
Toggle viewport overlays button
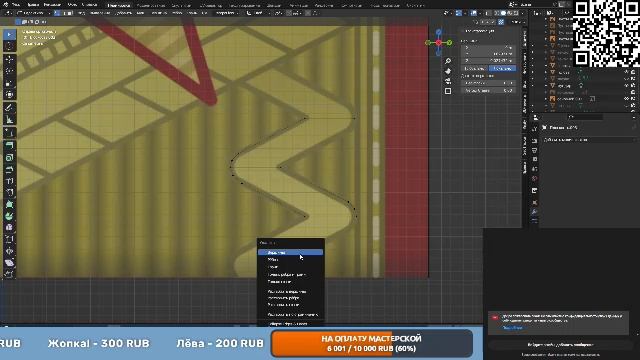[473, 13]
